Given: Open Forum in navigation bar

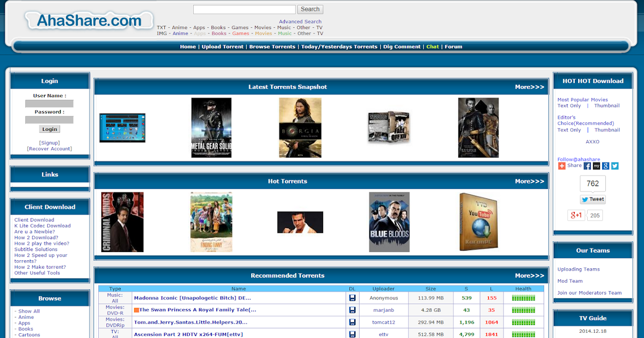Looking at the screenshot, I should click(x=453, y=47).
